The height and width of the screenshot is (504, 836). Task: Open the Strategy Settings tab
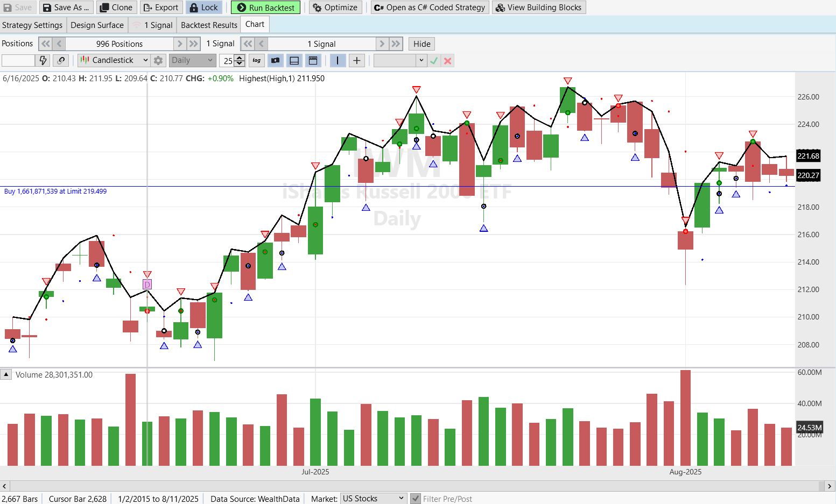[x=32, y=25]
